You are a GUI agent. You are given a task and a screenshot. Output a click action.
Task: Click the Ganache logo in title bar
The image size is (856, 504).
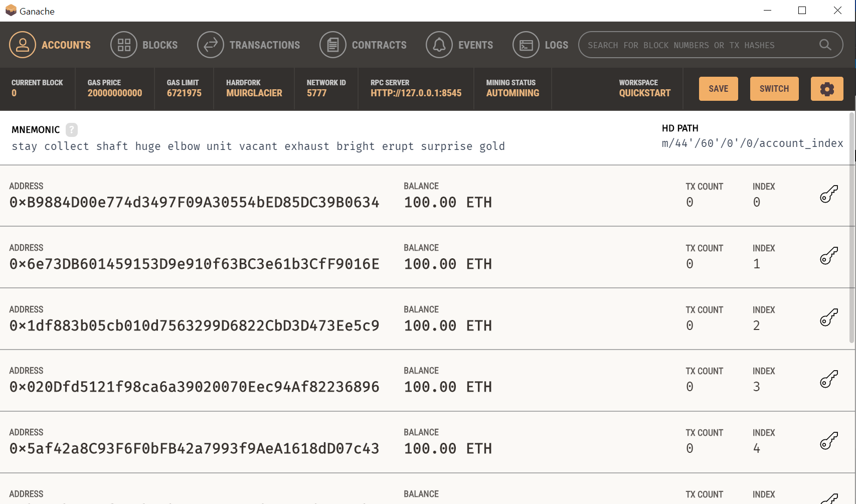click(x=11, y=11)
